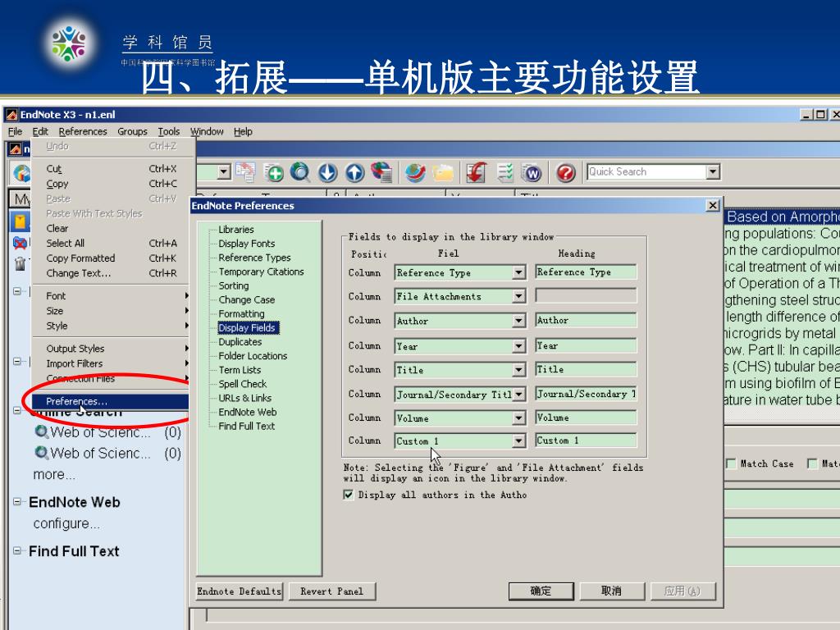The image size is (840, 630).
Task: Click the Format Bibliography checklist icon
Action: click(x=504, y=172)
